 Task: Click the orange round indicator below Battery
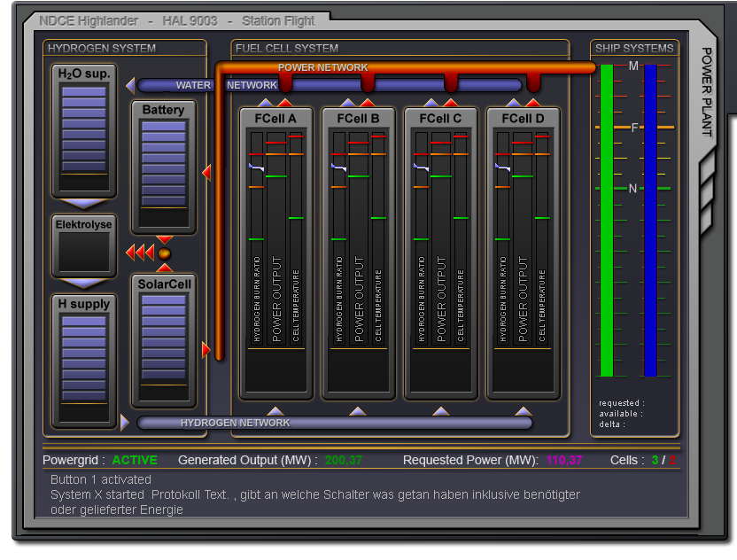(x=164, y=253)
